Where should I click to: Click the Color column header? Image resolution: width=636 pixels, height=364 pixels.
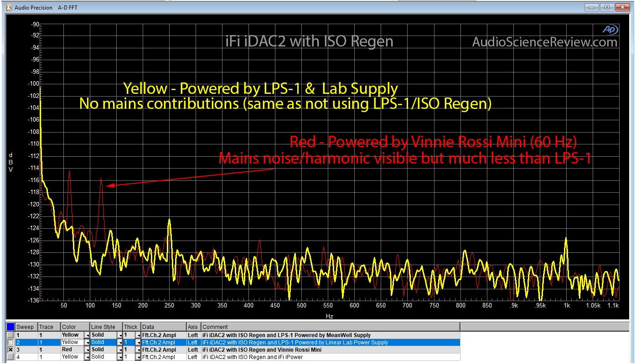pos(75,327)
